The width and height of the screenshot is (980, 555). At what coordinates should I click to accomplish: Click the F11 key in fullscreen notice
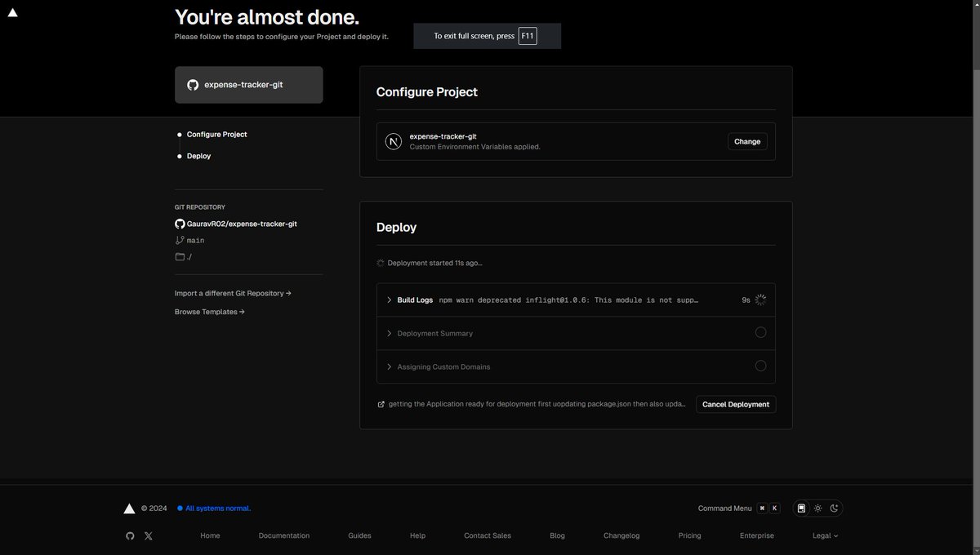(x=528, y=36)
